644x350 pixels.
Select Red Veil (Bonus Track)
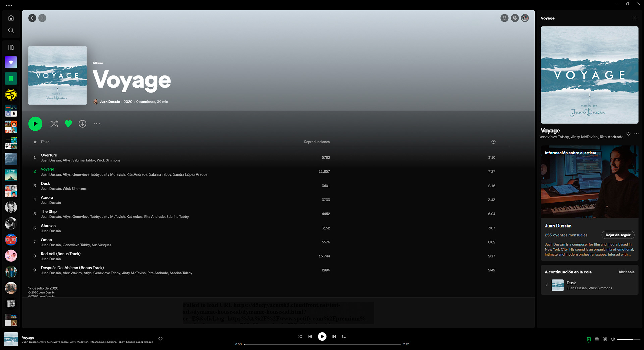[x=268, y=256]
